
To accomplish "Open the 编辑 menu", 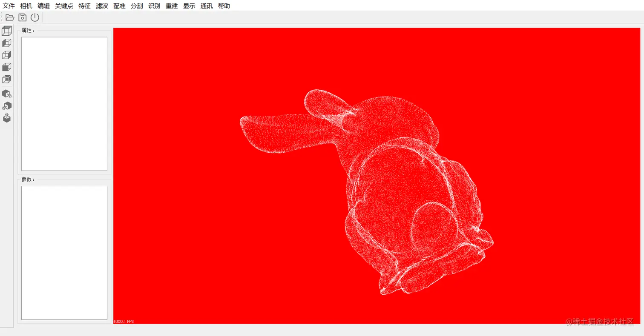I will [43, 6].
